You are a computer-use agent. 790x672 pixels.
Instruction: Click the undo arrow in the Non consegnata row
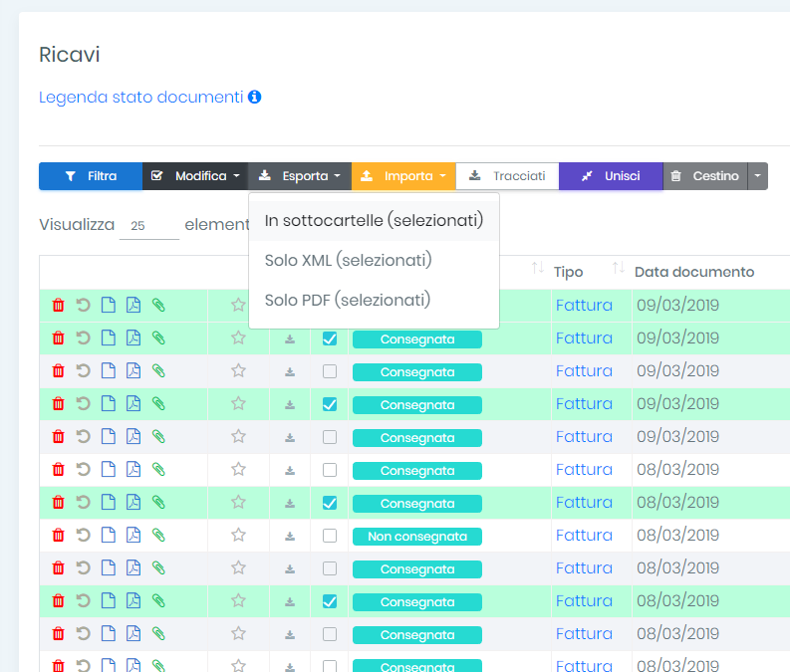click(83, 535)
